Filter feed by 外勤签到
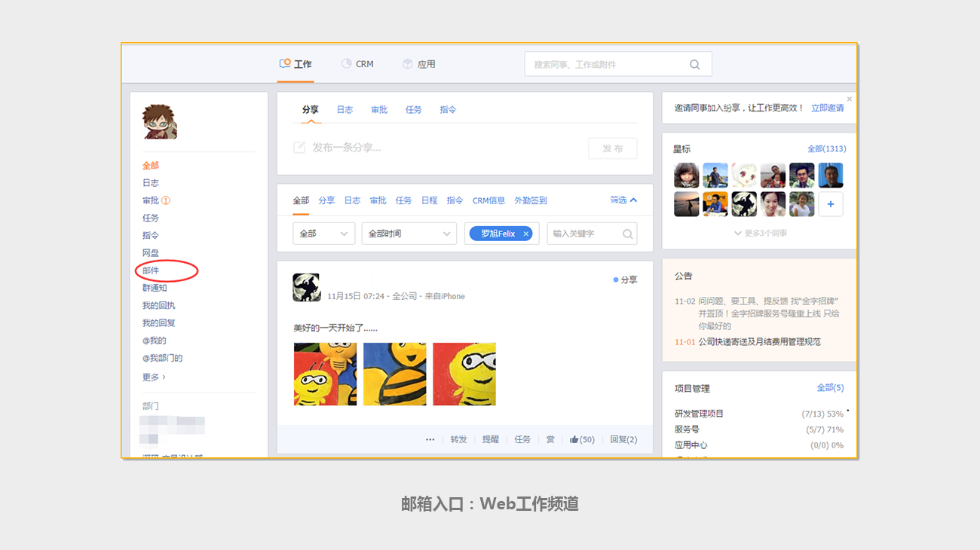This screenshot has height=550, width=980. [531, 200]
